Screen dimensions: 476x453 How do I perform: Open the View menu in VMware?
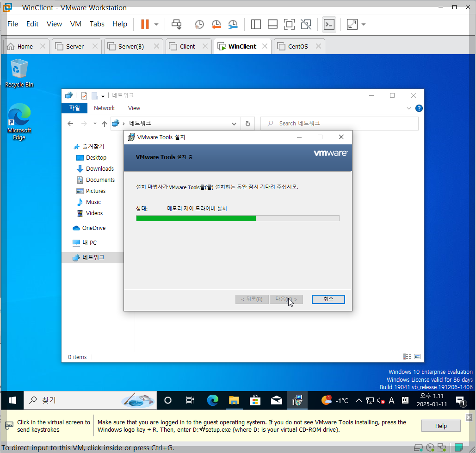coord(54,24)
